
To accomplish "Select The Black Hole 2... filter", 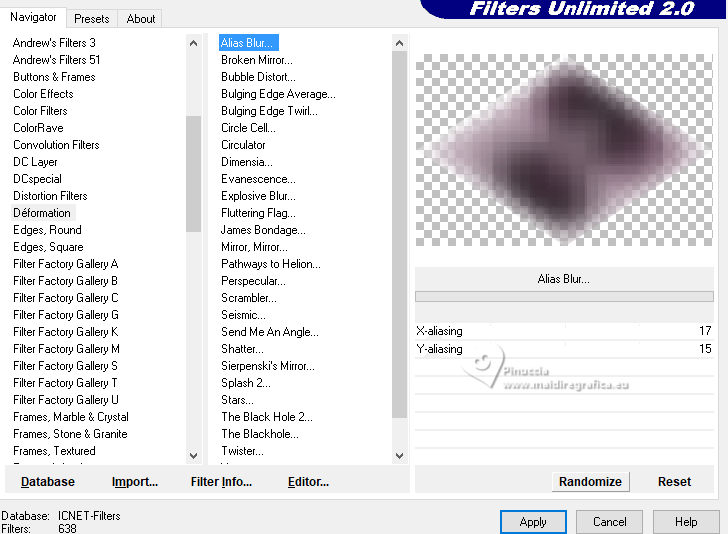I will (267, 417).
